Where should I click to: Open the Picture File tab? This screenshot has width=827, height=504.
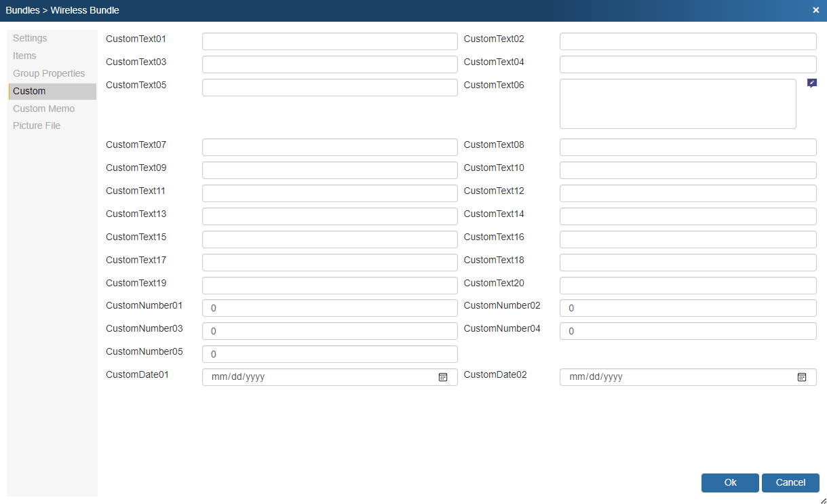(37, 125)
